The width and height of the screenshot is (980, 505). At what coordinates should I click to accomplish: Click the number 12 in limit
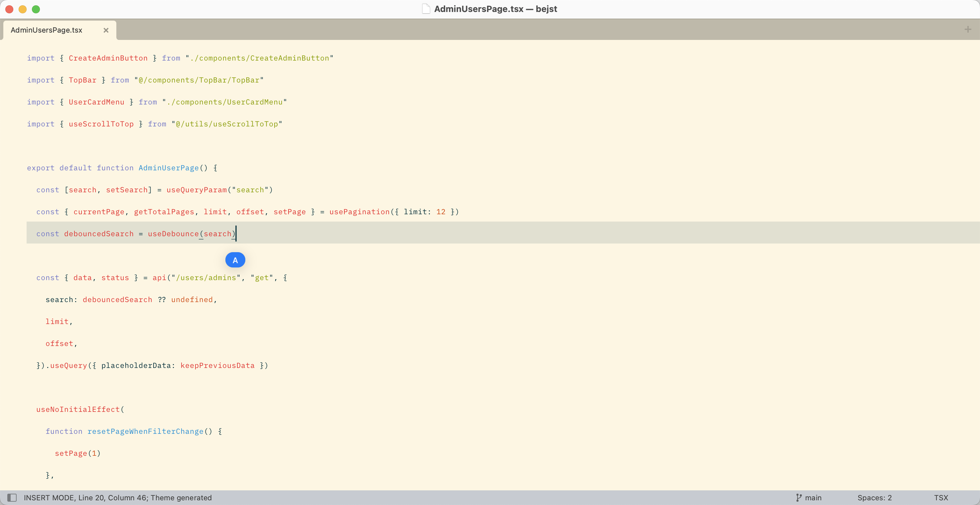pos(440,212)
